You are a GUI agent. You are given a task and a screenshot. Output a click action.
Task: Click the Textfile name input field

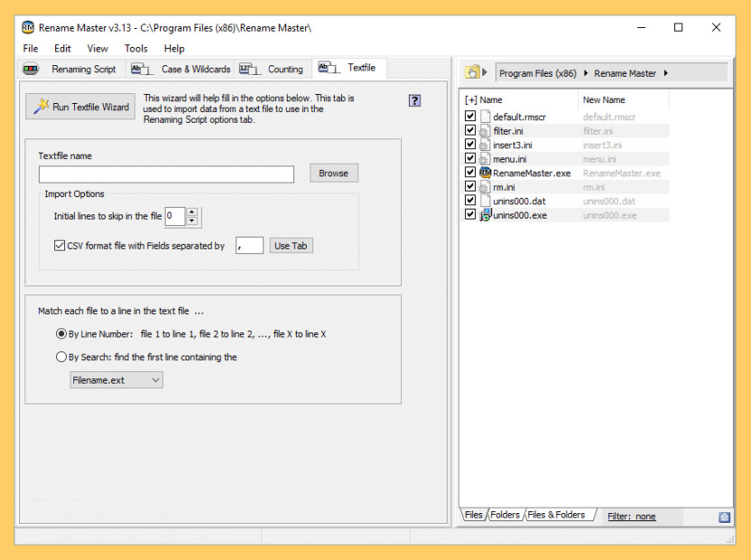tap(166, 174)
